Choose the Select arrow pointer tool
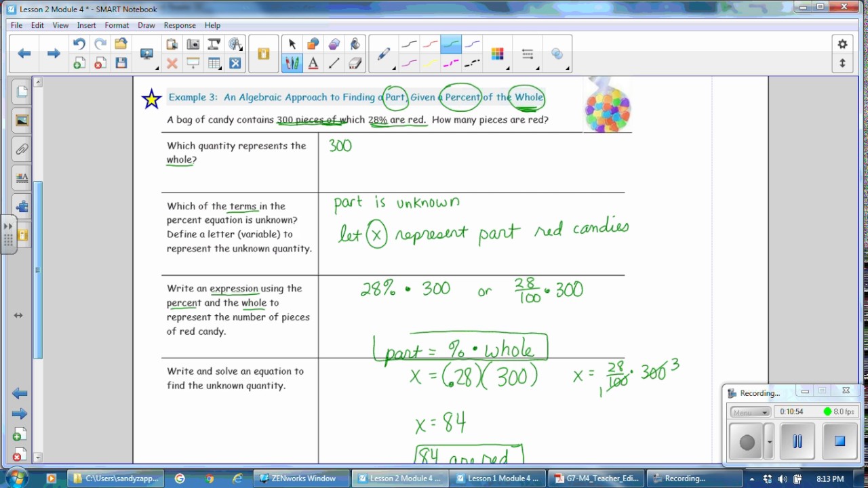The height and width of the screenshot is (488, 868). pos(292,44)
